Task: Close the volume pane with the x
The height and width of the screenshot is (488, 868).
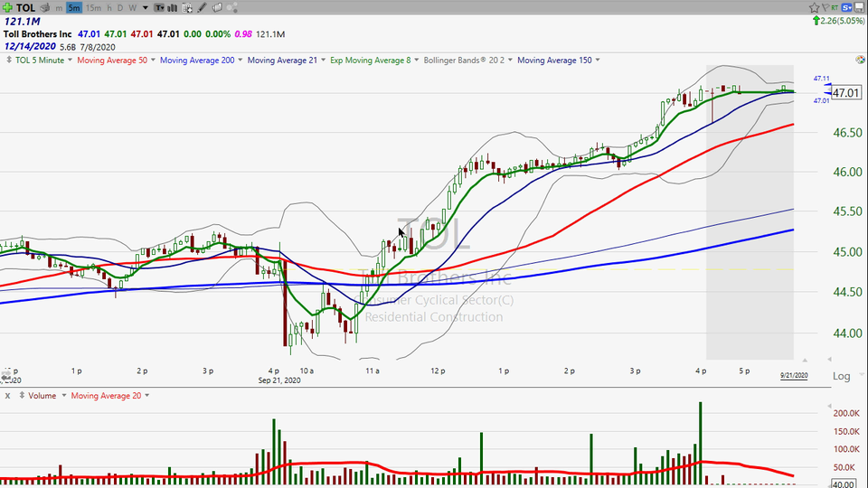Action: tap(7, 396)
